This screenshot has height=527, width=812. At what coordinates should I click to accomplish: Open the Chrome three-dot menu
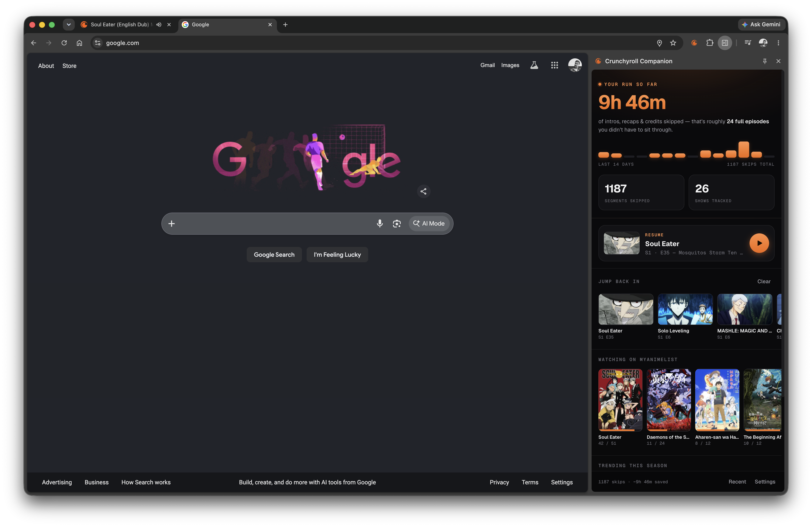tap(778, 43)
